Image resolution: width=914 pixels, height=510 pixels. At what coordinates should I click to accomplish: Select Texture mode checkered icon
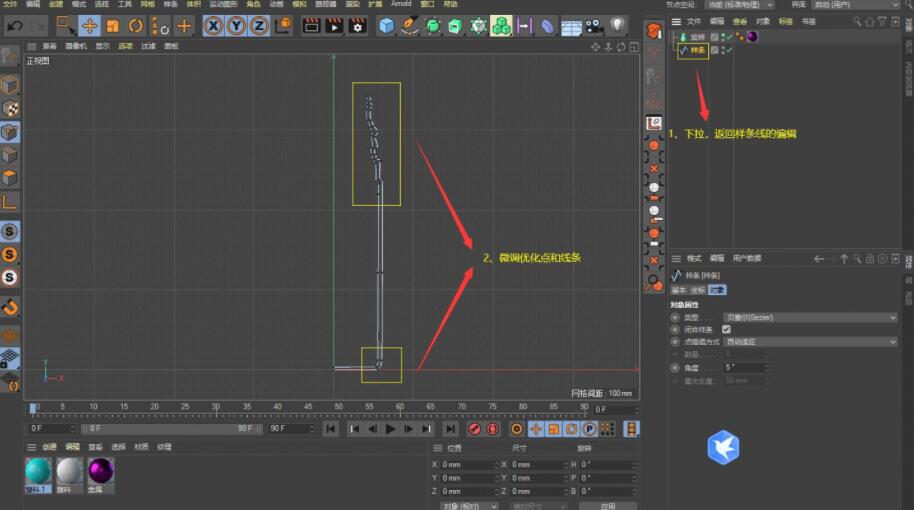point(10,109)
